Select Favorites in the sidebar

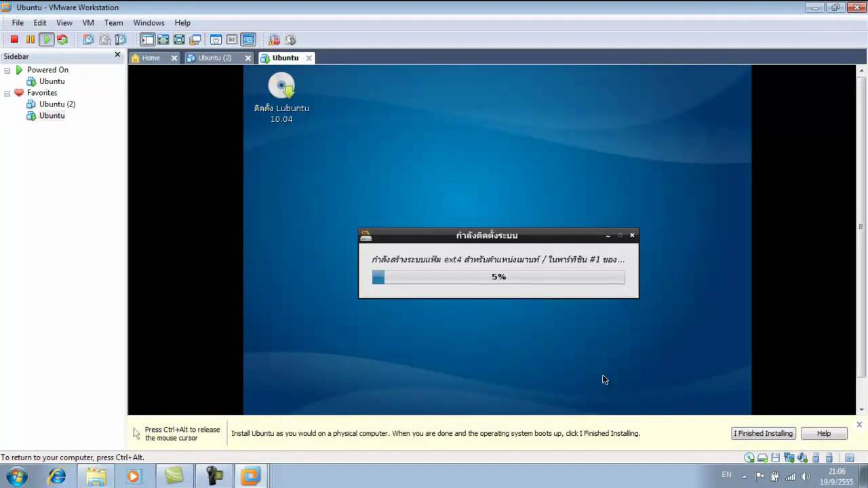coord(42,93)
